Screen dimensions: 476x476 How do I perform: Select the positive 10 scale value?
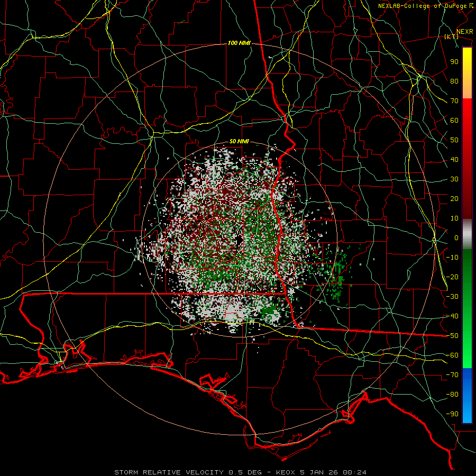[x=454, y=218]
